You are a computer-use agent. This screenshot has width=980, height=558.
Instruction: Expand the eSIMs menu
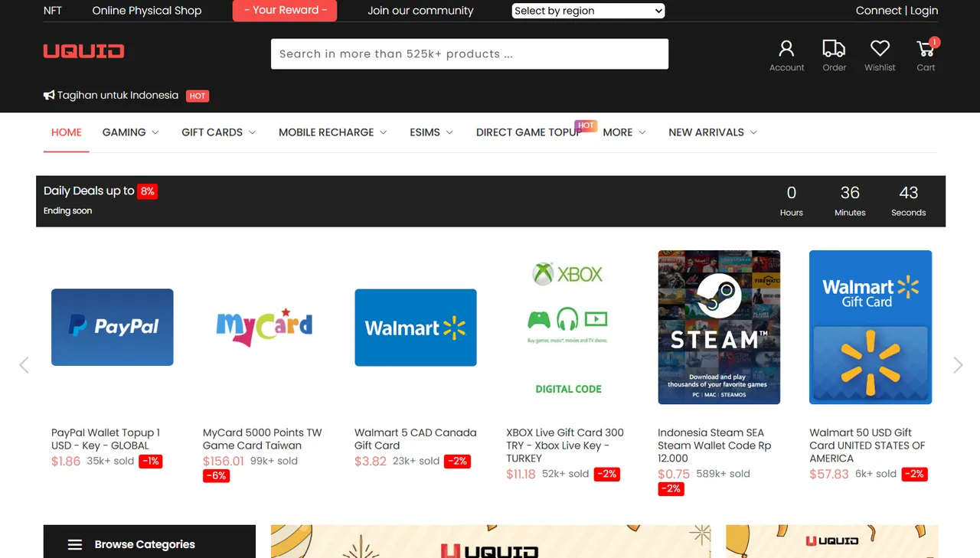pyautogui.click(x=431, y=132)
